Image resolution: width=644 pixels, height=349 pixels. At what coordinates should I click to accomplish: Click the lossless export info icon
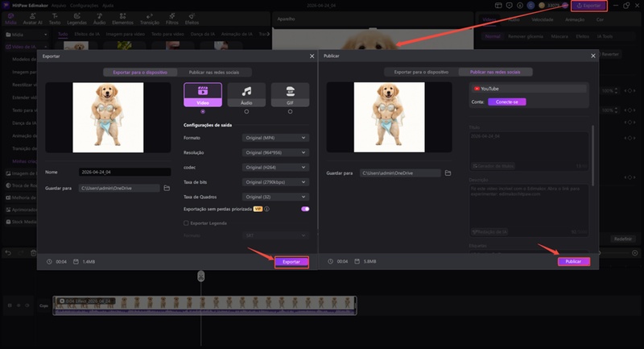266,209
